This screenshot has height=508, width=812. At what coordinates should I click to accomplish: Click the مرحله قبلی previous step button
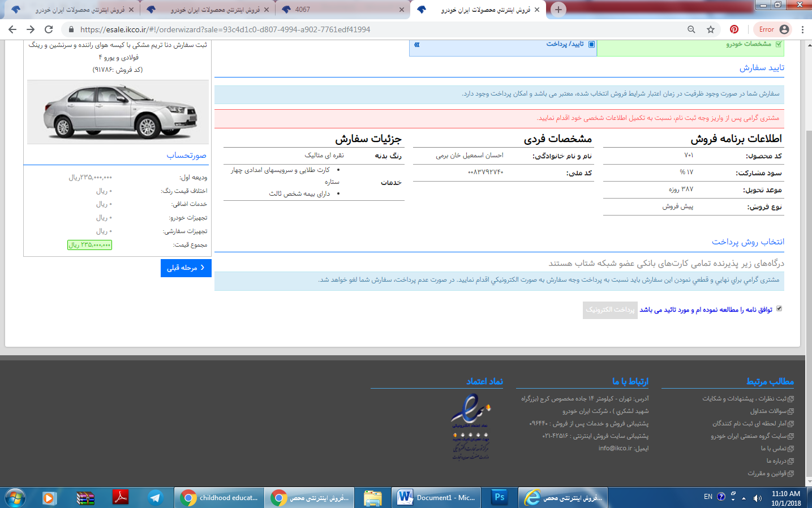(x=186, y=268)
